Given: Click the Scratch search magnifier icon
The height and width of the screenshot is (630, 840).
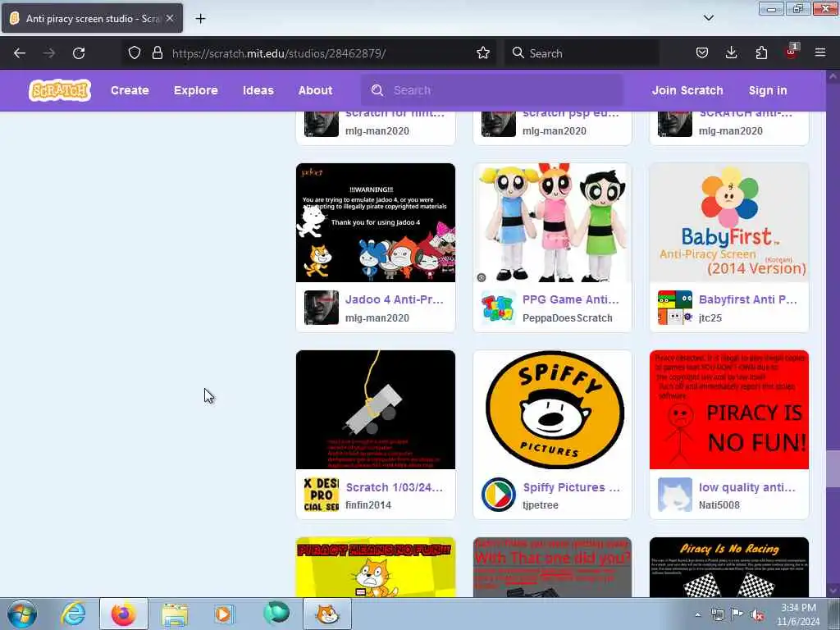Looking at the screenshot, I should pos(377,90).
